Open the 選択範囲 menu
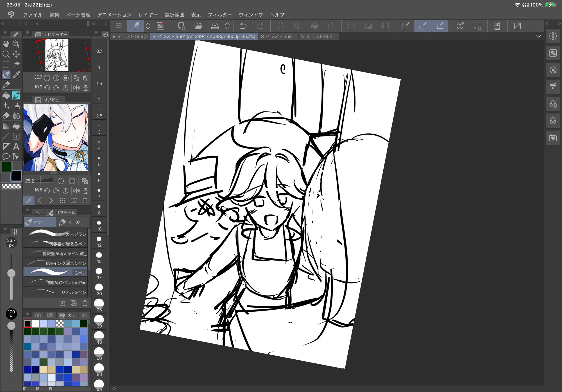The image size is (562, 392). coord(175,15)
